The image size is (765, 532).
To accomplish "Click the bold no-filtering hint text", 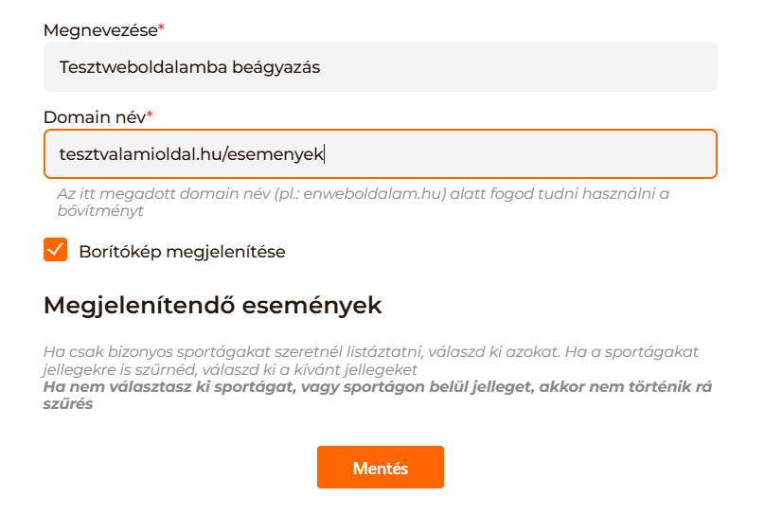I will pyautogui.click(x=377, y=396).
